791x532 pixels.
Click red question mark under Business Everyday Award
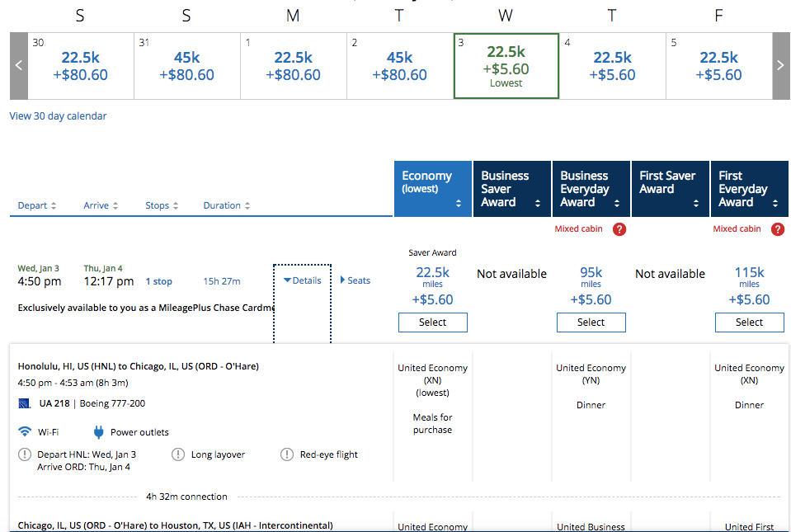[619, 229]
